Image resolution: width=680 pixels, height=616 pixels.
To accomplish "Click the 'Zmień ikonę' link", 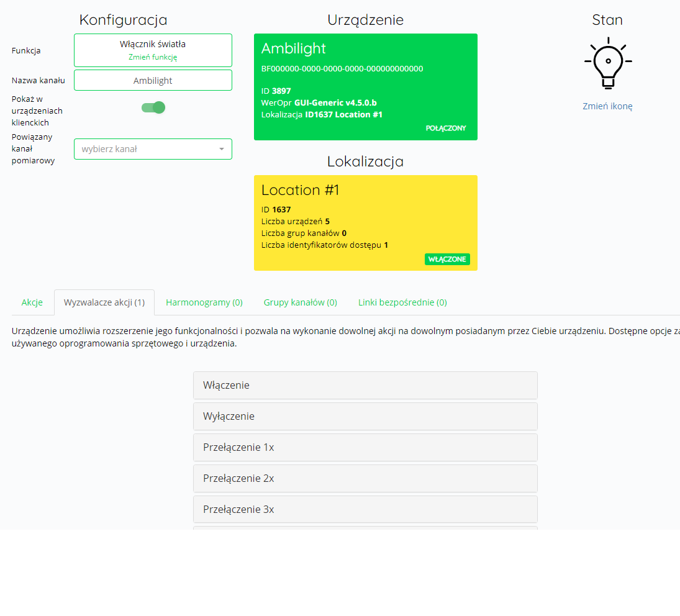I will coord(607,106).
